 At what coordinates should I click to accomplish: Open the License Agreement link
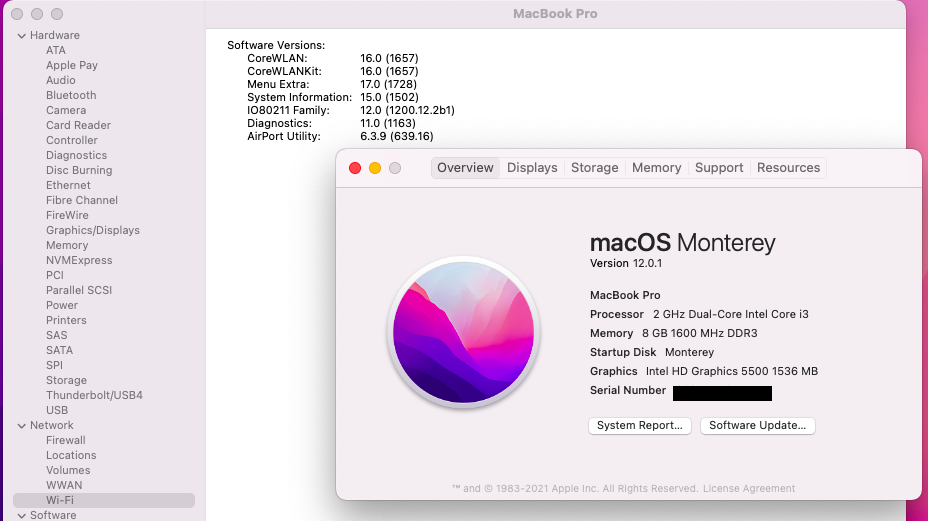(749, 488)
